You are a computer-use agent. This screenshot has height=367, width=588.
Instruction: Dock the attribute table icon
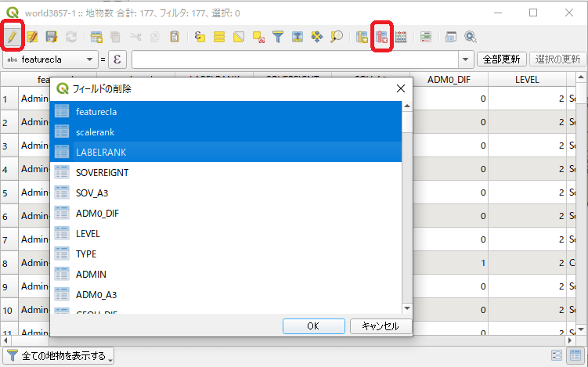pos(451,37)
